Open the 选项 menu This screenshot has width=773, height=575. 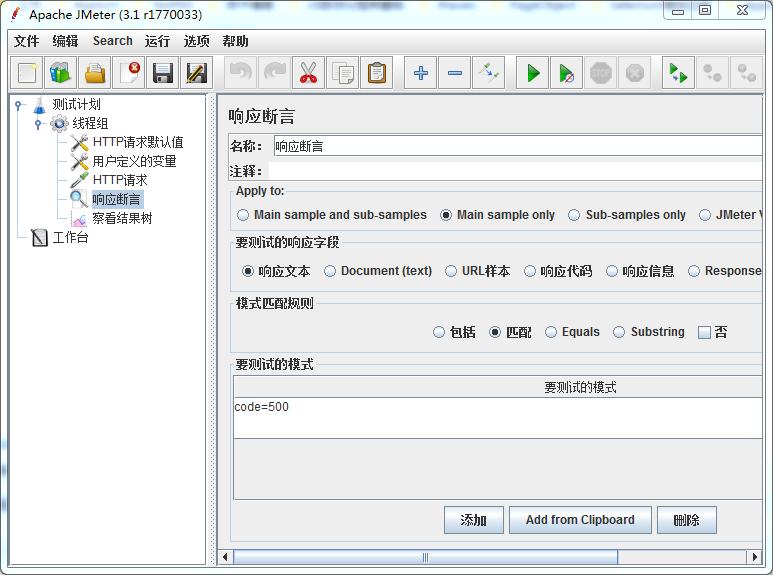pos(197,41)
